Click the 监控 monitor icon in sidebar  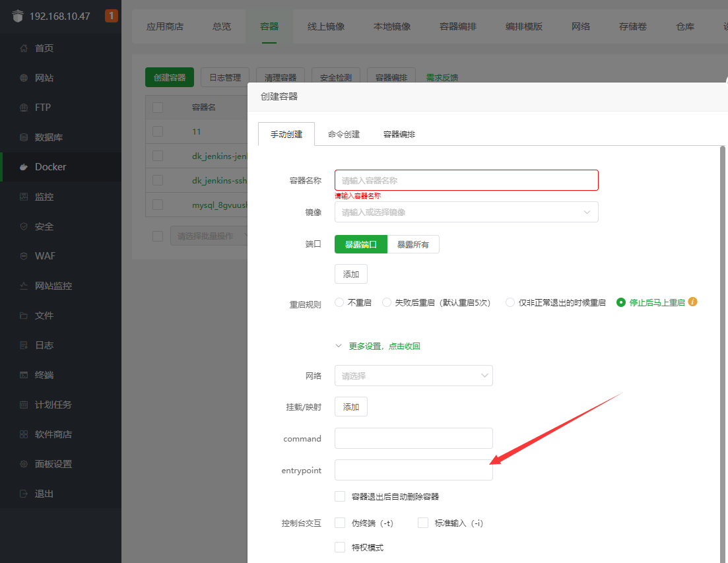click(x=24, y=197)
